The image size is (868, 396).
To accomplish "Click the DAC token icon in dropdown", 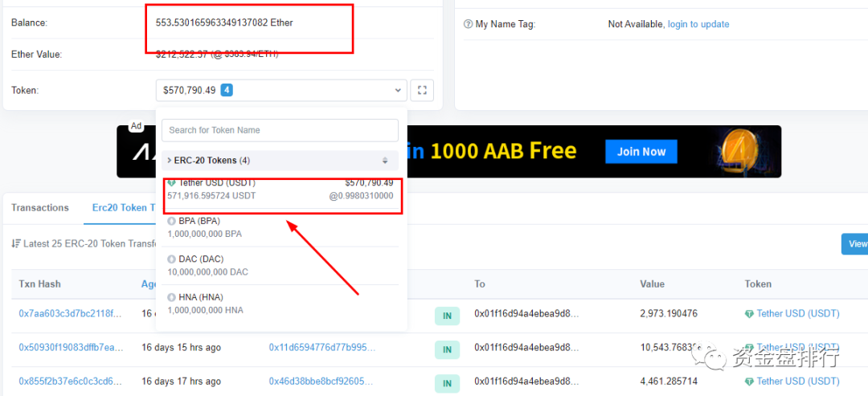I will coord(172,259).
